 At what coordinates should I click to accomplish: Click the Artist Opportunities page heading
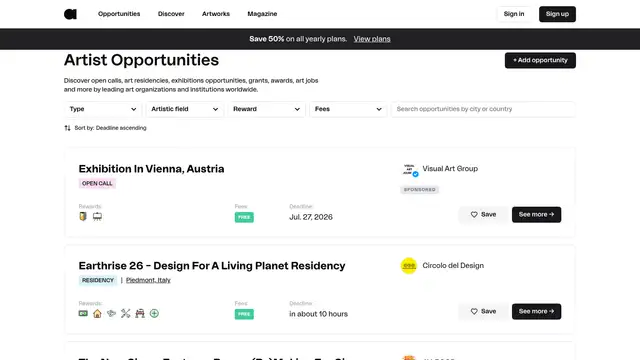(x=141, y=60)
